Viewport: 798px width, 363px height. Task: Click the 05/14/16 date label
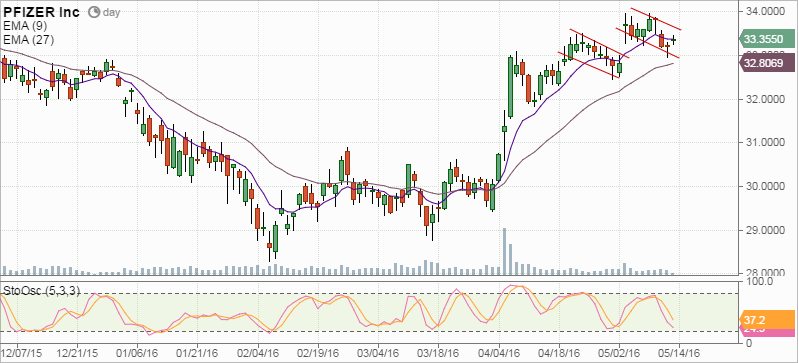click(x=679, y=352)
